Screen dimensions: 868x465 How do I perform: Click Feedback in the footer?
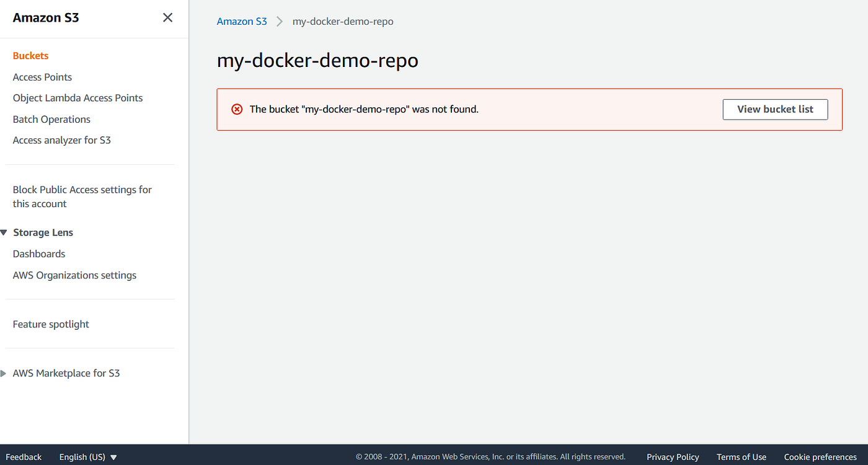(x=24, y=456)
